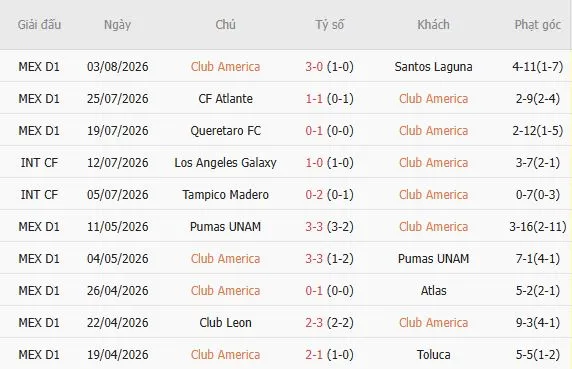Viewport: 572px width, 369px height.
Task: Click Club Leon home team
Action: (225, 323)
